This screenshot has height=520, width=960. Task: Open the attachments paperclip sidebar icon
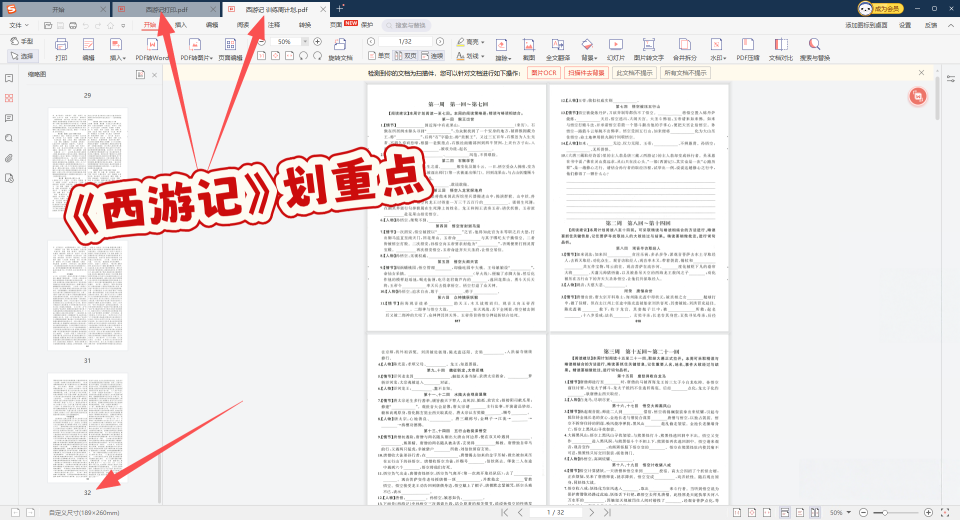point(9,158)
